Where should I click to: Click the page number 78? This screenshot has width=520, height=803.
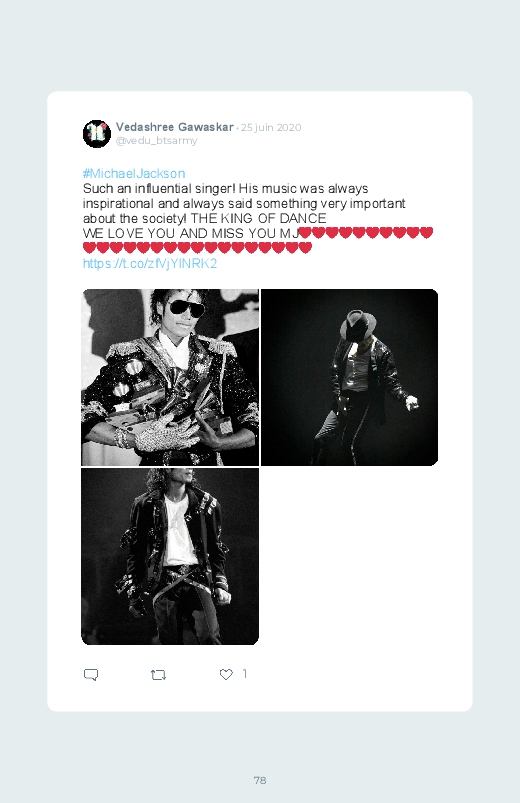click(260, 780)
